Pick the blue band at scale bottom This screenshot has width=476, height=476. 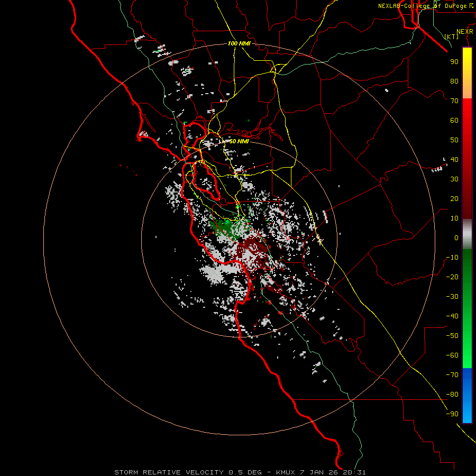pos(467,395)
